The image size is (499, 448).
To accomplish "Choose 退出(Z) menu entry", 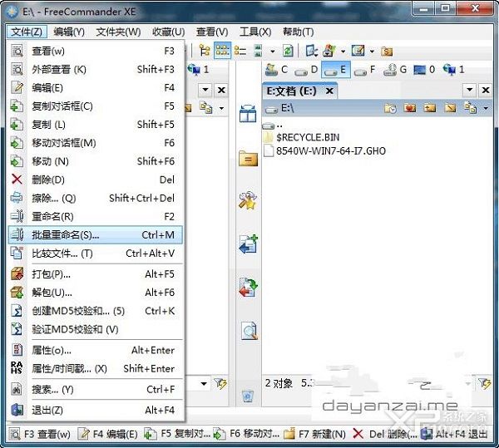I will click(96, 411).
